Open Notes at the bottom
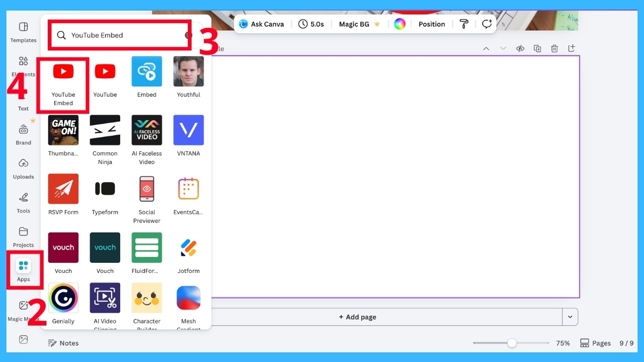Viewport: 644px width, 362px height. pos(63,343)
